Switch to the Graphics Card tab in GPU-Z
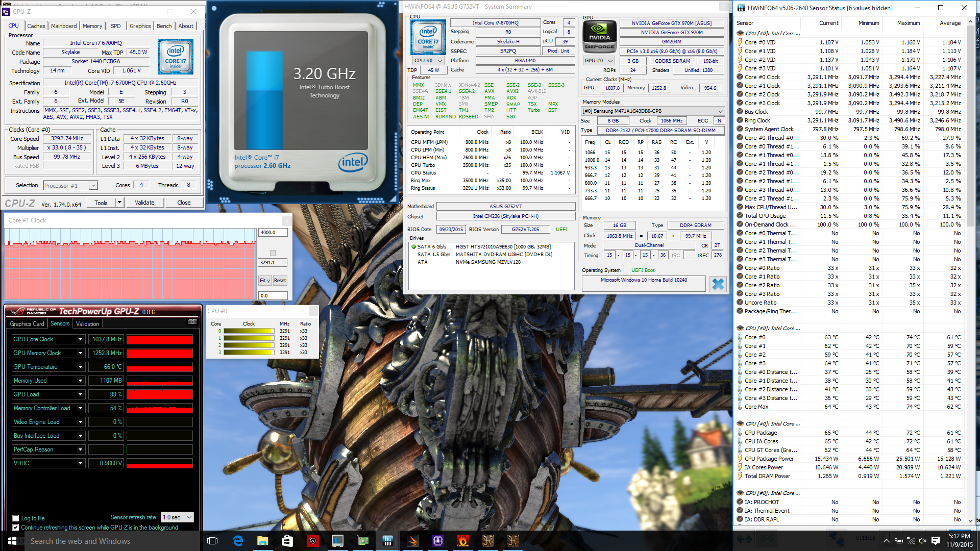 (x=27, y=324)
